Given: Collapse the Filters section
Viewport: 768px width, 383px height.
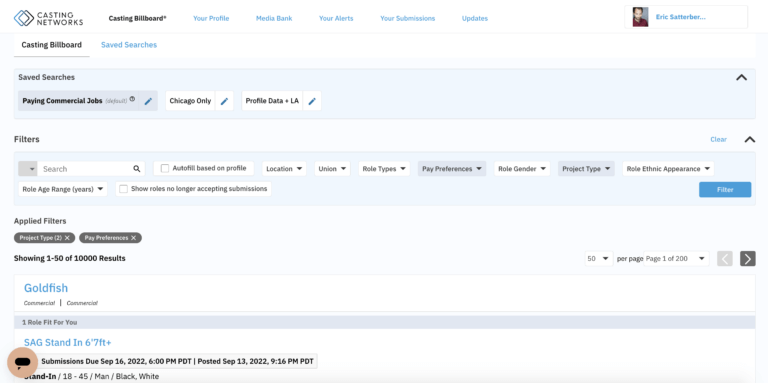Looking at the screenshot, I should [x=749, y=140].
